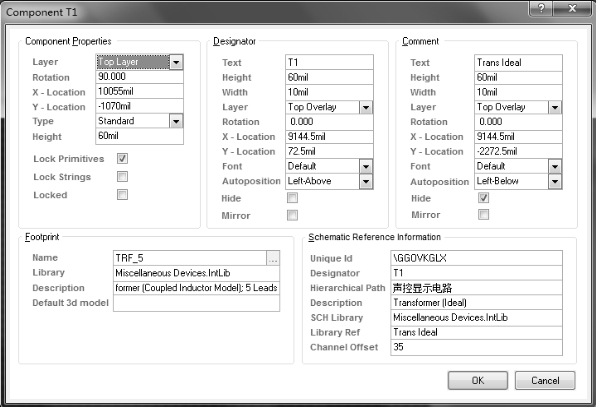
Task: Uncheck the Lock Primitives checkbox
Action: [122, 158]
